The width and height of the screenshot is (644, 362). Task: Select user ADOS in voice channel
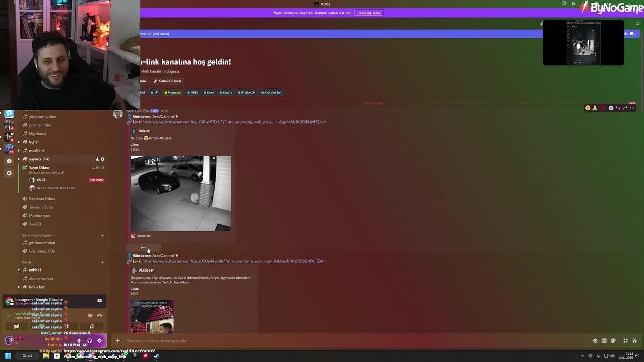point(41,180)
